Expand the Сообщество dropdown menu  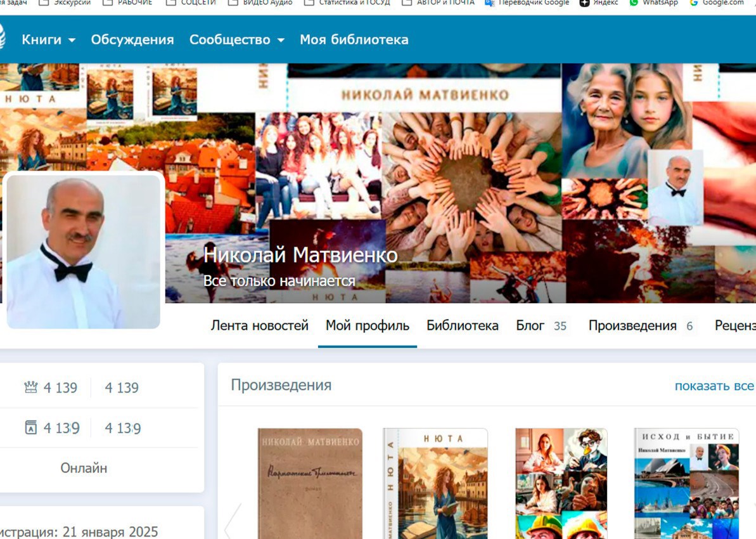(x=237, y=39)
